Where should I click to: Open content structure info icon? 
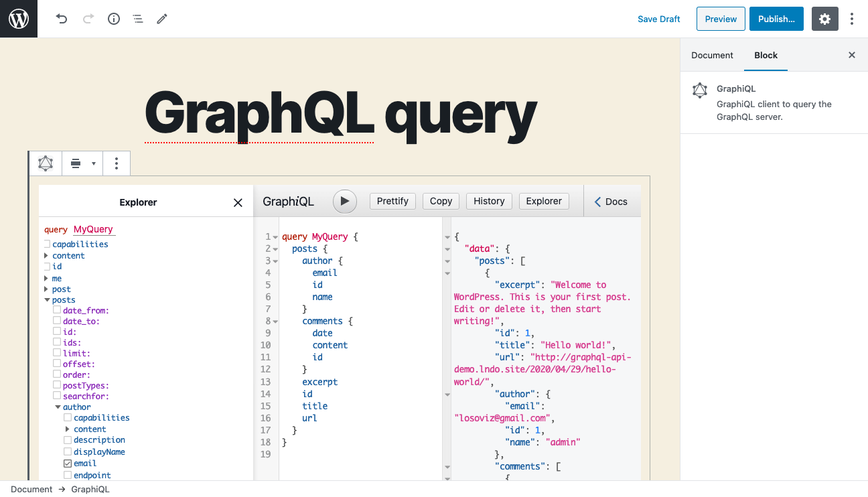point(114,19)
